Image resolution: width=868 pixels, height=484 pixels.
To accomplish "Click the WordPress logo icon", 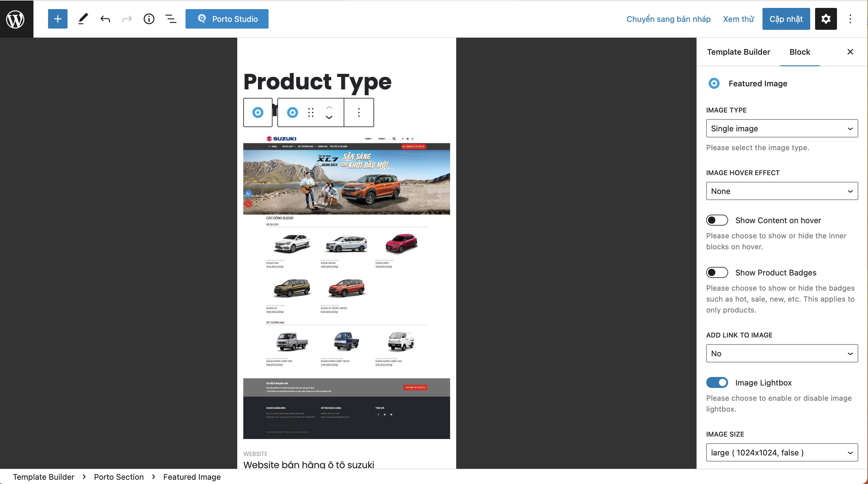I will click(x=16, y=19).
